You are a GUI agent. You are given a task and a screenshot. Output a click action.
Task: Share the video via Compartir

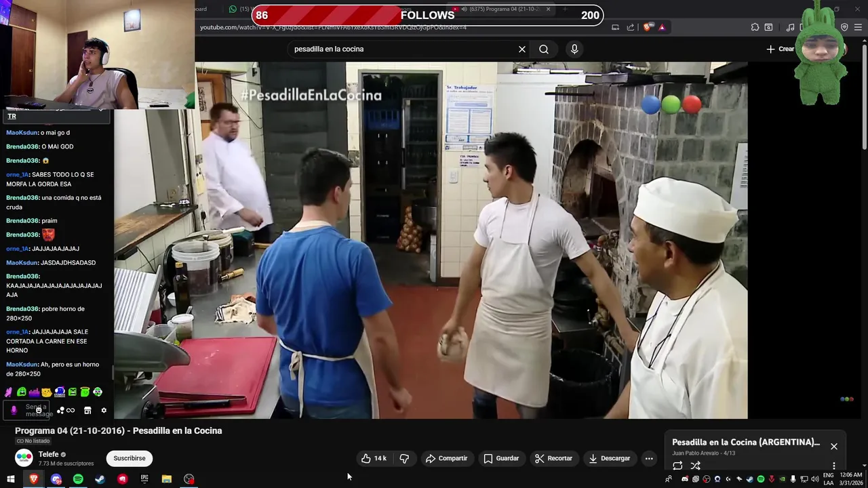[446, 459]
